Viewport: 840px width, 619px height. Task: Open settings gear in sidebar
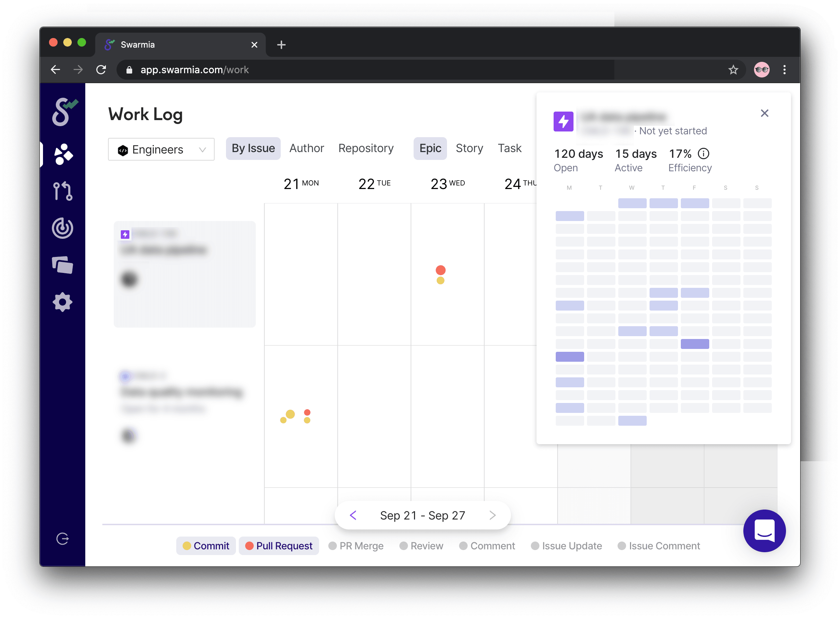63,302
